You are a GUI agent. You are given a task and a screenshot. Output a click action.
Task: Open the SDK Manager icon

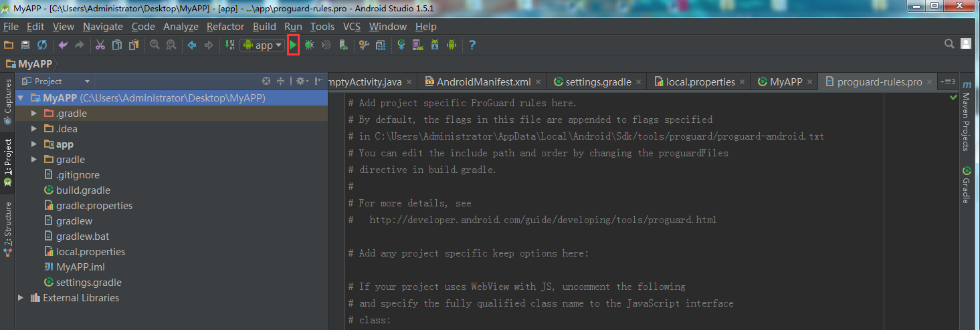point(435,45)
